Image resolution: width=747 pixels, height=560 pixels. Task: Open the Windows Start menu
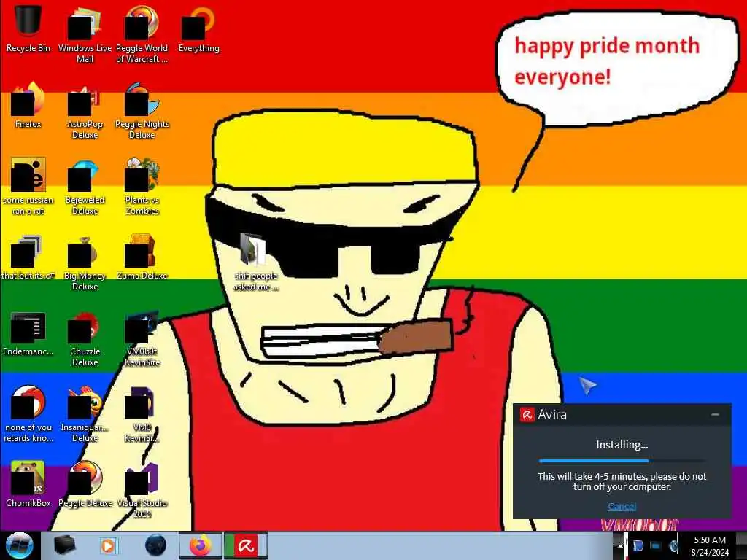pyautogui.click(x=20, y=545)
